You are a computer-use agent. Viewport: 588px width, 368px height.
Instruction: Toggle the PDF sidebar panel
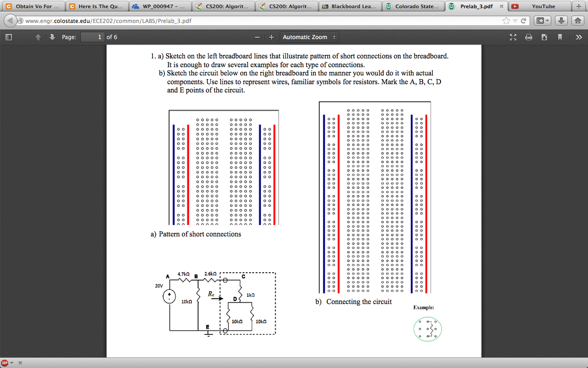point(8,37)
